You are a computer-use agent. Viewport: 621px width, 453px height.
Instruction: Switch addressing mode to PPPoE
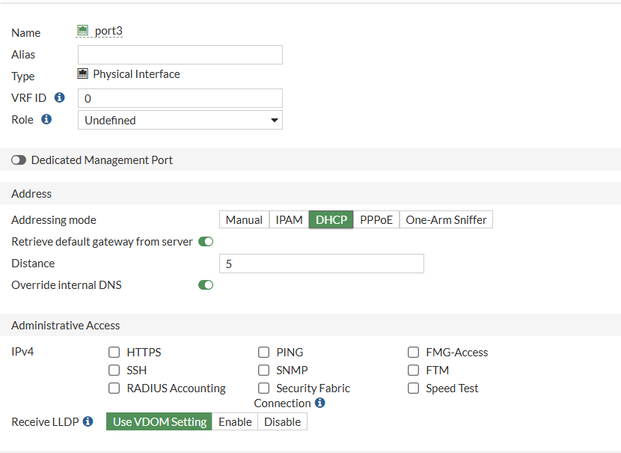click(x=376, y=220)
